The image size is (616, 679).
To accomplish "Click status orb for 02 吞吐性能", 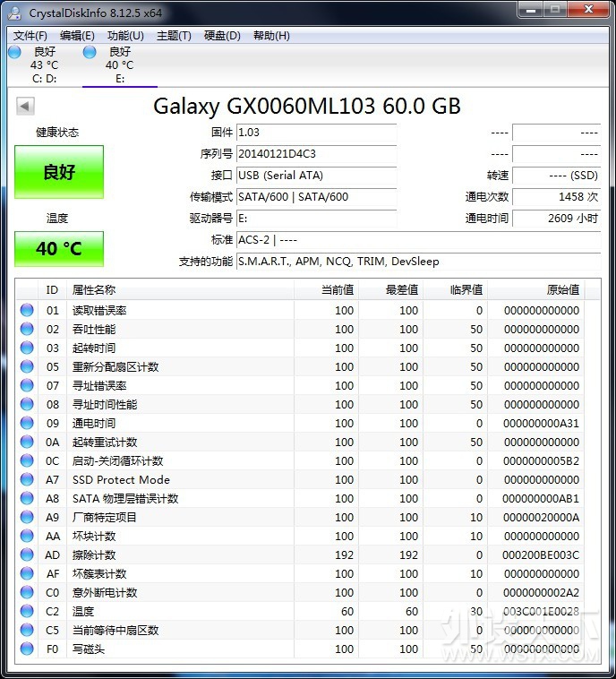I will point(27,329).
